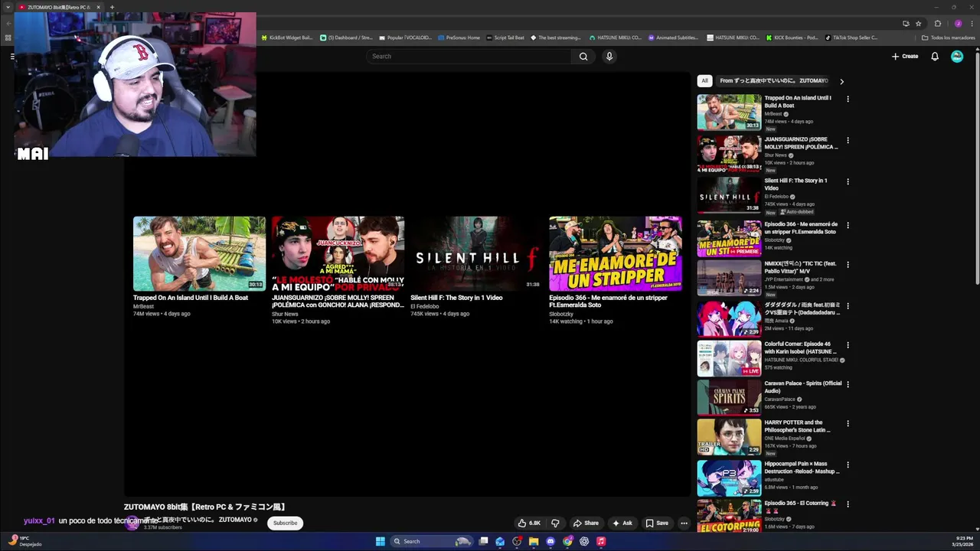Open options for sidebar Episodio 366 video
This screenshot has width=980, height=551.
(848, 225)
